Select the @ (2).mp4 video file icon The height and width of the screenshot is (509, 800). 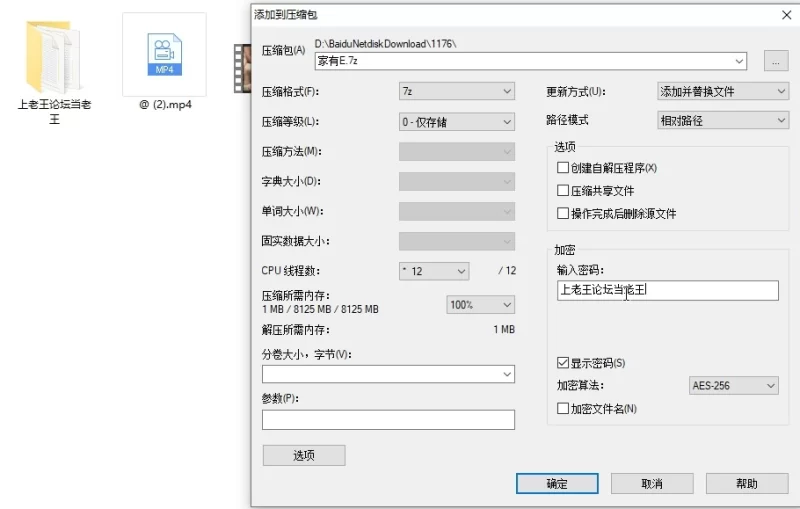[164, 55]
